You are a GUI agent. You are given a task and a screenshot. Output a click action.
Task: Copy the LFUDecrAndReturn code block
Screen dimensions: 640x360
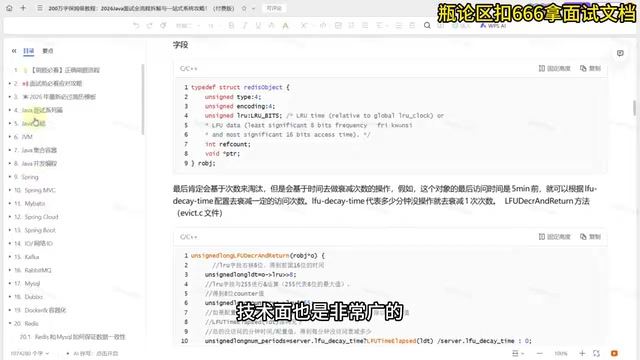[x=590, y=236]
